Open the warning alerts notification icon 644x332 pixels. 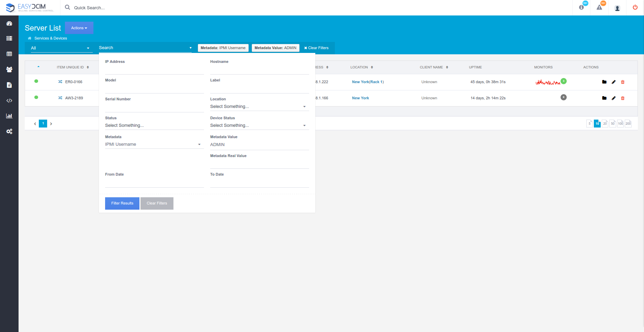coord(599,7)
